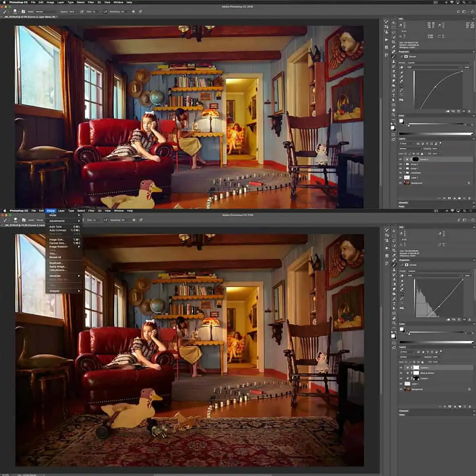Delete the adjustment in the lower Properties panel

tap(469, 319)
